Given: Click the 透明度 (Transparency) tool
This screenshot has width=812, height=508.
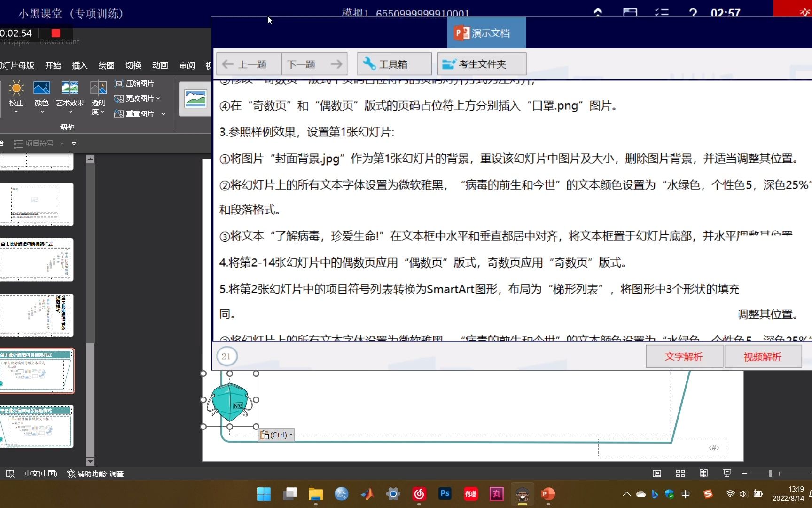Looking at the screenshot, I should coord(98,96).
